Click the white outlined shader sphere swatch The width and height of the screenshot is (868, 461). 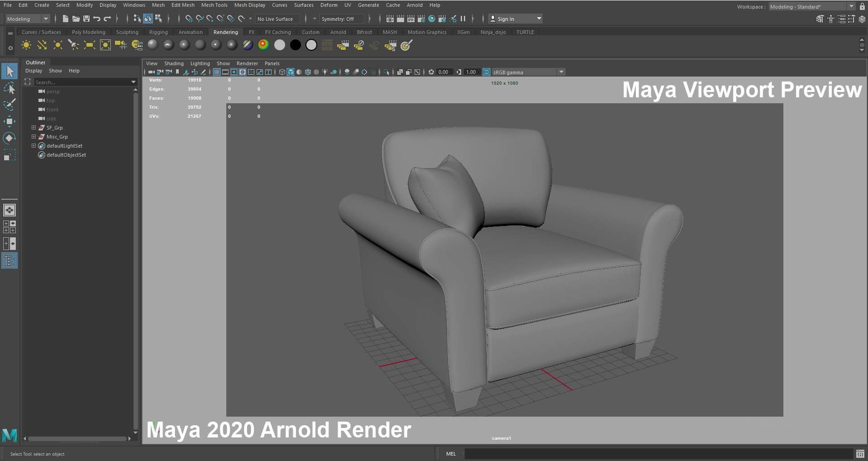(311, 45)
